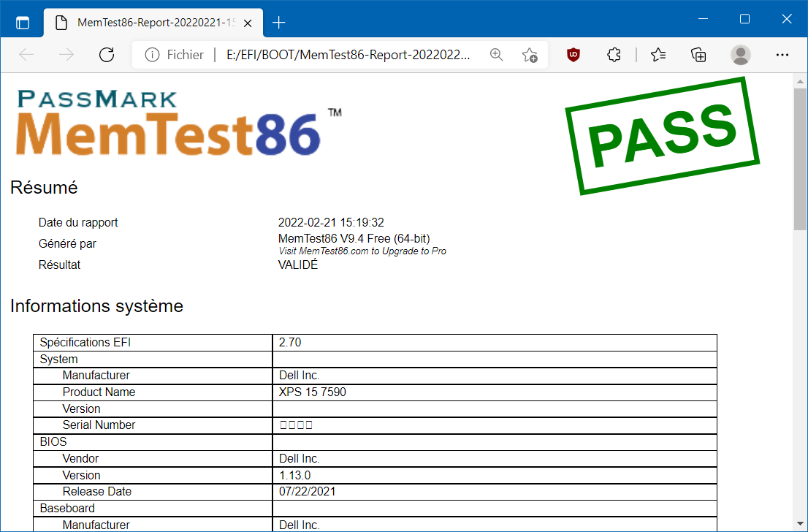Open the Extensions puzzle icon
808x532 pixels.
(614, 55)
